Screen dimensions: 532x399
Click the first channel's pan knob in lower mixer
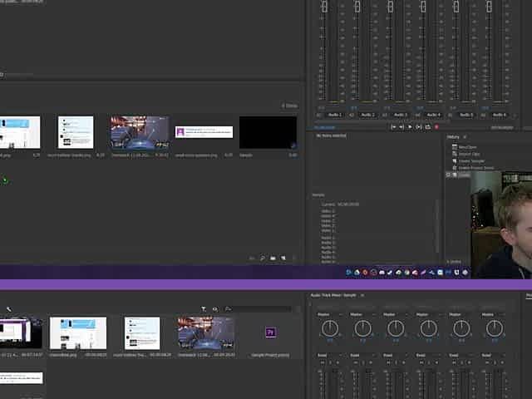click(330, 328)
